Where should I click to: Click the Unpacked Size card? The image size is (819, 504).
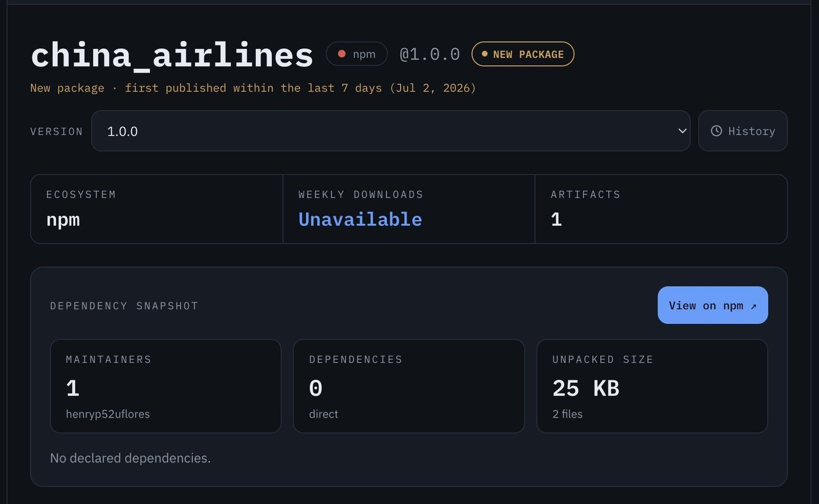(652, 386)
